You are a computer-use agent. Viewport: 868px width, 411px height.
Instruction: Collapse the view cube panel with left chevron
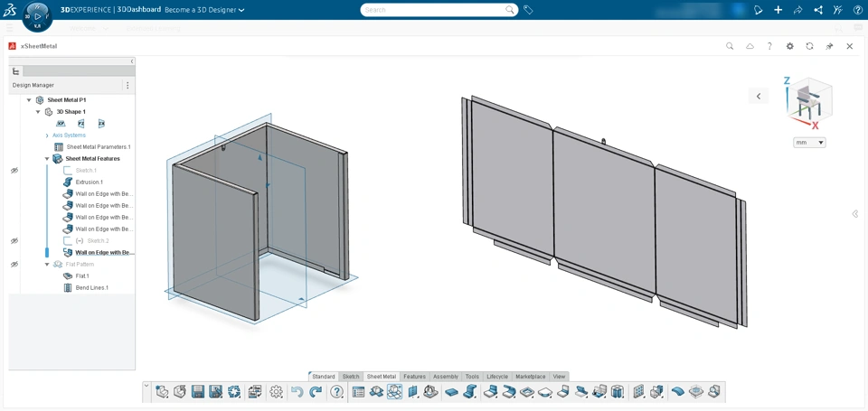coord(759,96)
